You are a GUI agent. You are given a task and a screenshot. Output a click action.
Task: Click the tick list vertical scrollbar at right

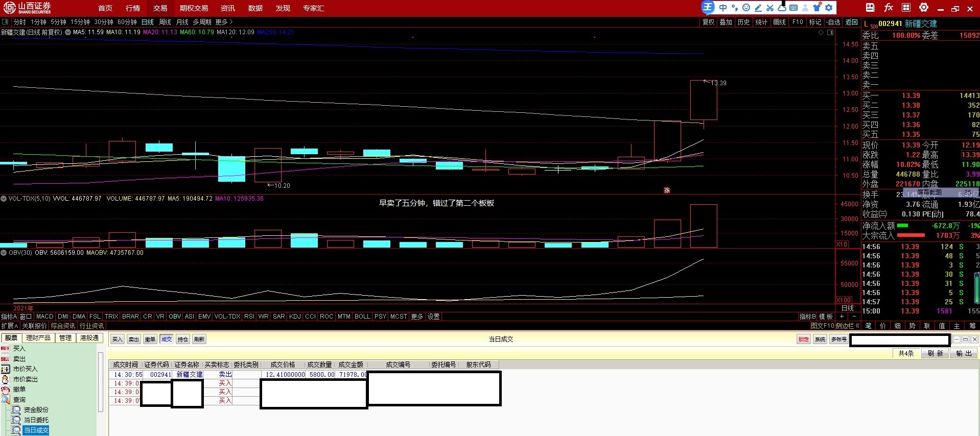tap(977, 287)
